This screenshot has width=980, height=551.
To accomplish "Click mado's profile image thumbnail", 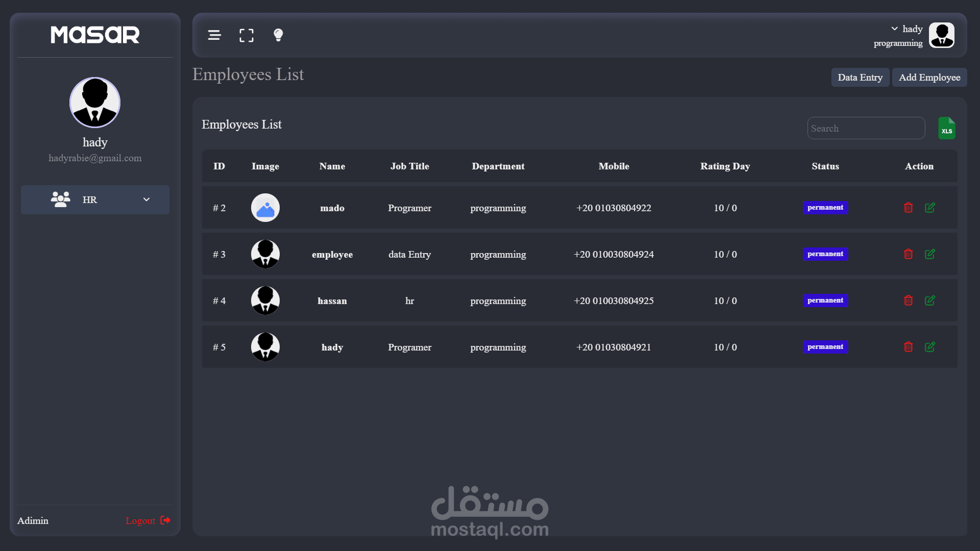I will tap(265, 208).
